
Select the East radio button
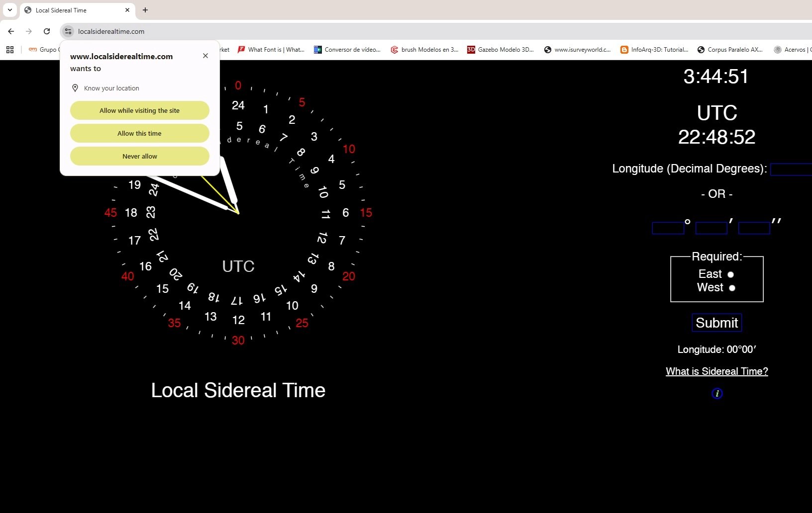pos(730,274)
